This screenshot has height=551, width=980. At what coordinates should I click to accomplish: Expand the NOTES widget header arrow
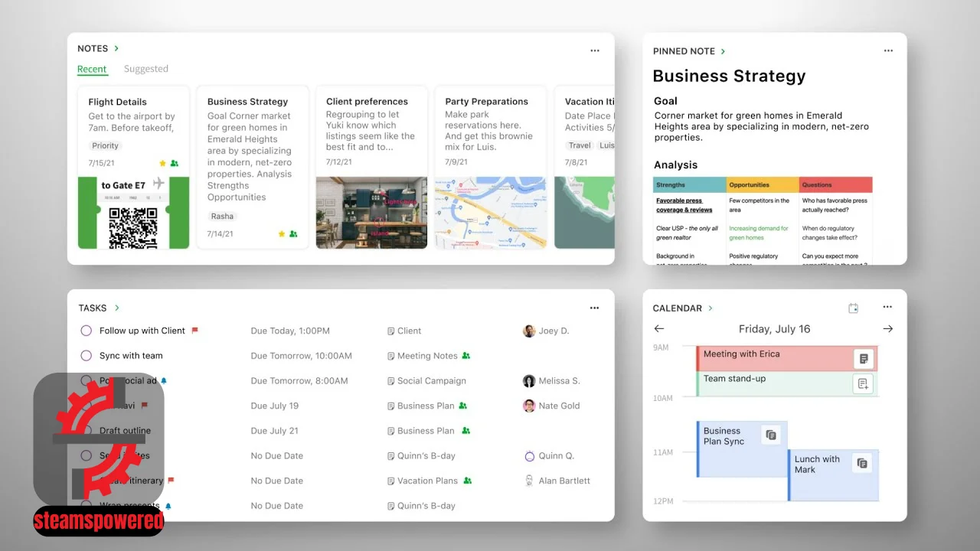(x=116, y=48)
